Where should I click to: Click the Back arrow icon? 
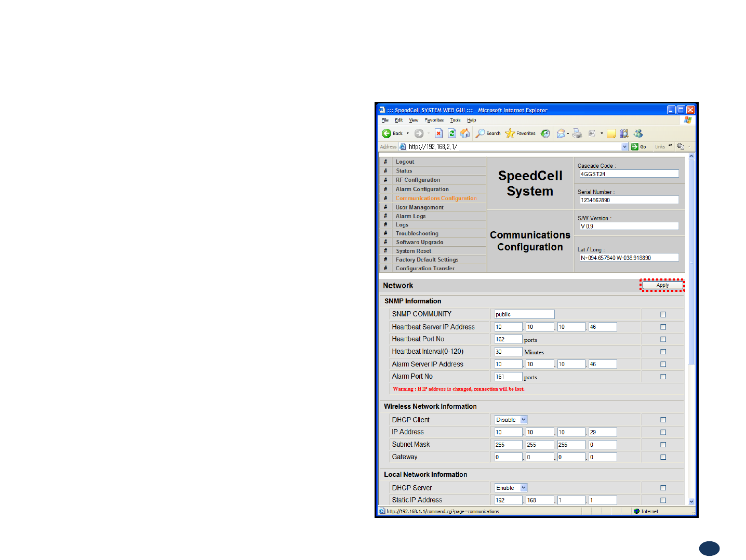click(387, 134)
